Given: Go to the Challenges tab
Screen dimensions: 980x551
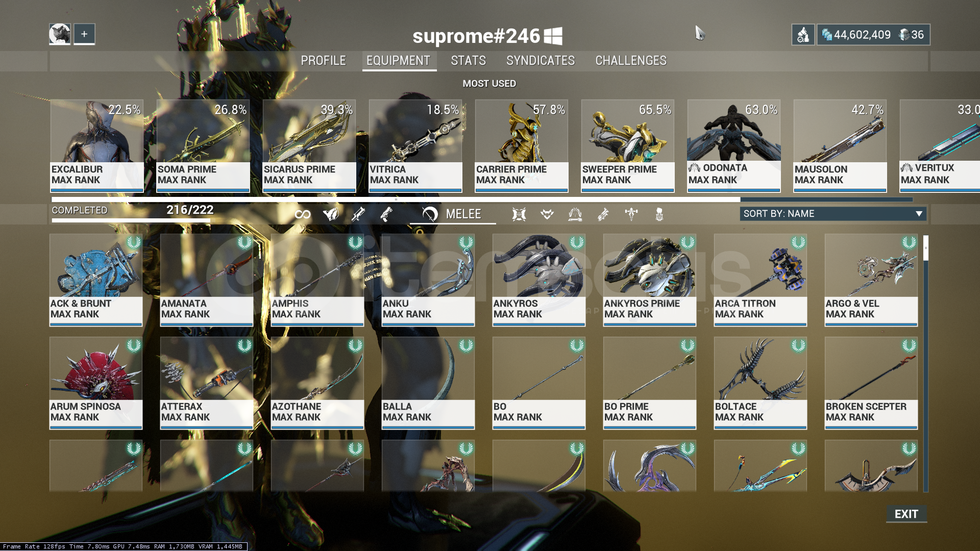Looking at the screenshot, I should tap(631, 61).
